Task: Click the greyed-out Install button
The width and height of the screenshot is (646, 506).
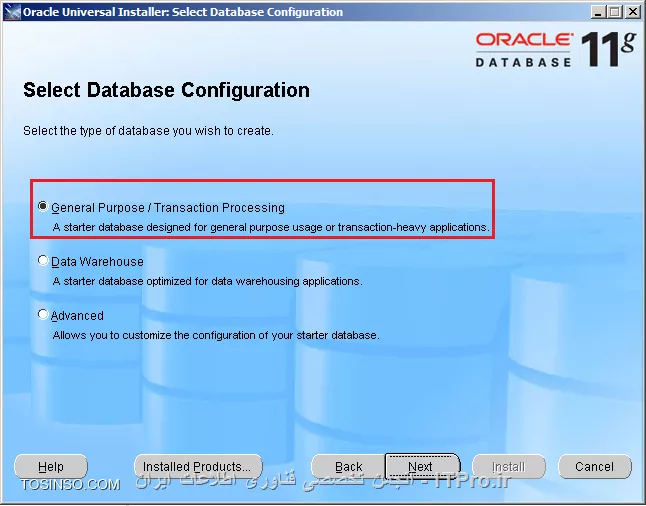Action: pyautogui.click(x=509, y=466)
